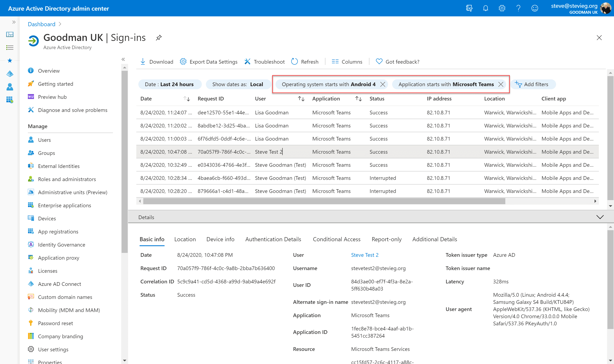Open the Enterprise applications icon in the narrow sidebar
The image size is (614, 364).
click(x=10, y=100)
